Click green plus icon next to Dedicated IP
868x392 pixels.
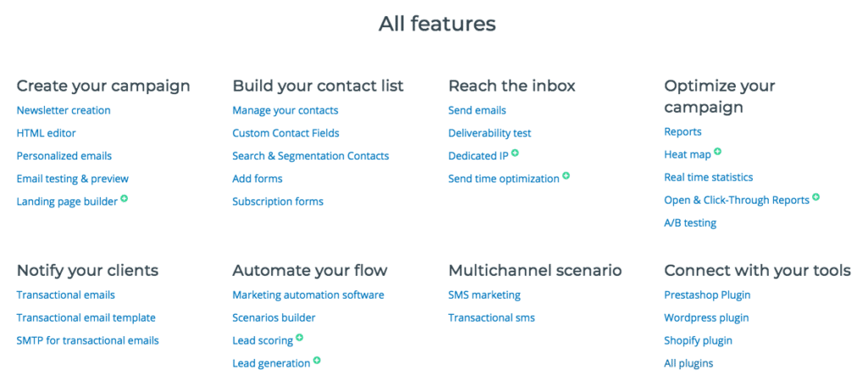(515, 153)
